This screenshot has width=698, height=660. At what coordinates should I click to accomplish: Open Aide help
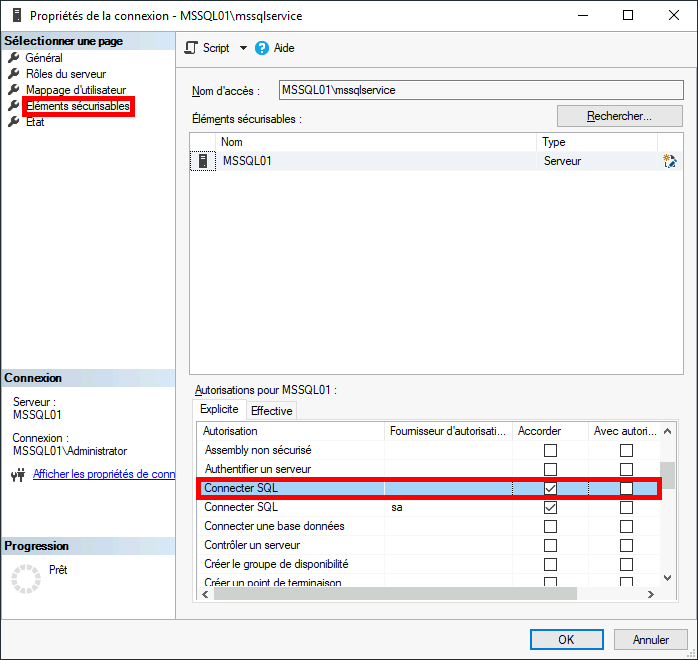click(x=275, y=48)
